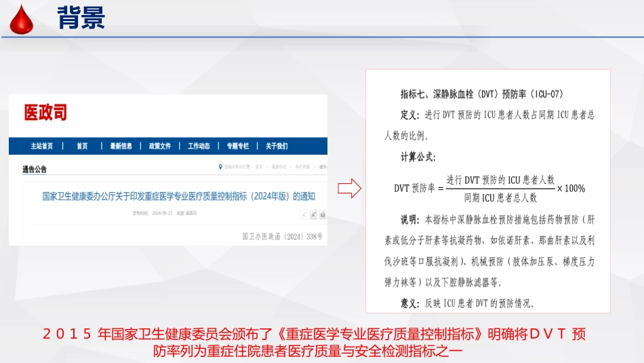
Task: Go to 政策文件 in the nav bar
Action: (x=160, y=146)
